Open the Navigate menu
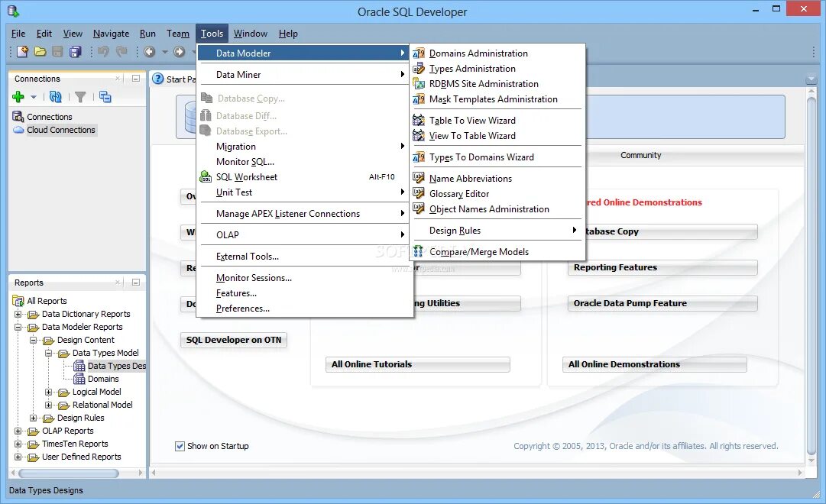The image size is (826, 504). pos(111,33)
